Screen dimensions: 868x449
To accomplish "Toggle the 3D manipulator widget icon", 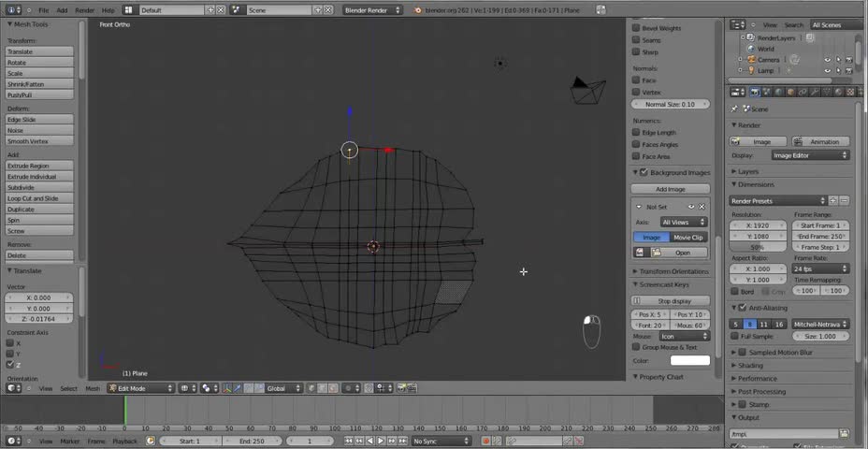I will tap(227, 388).
